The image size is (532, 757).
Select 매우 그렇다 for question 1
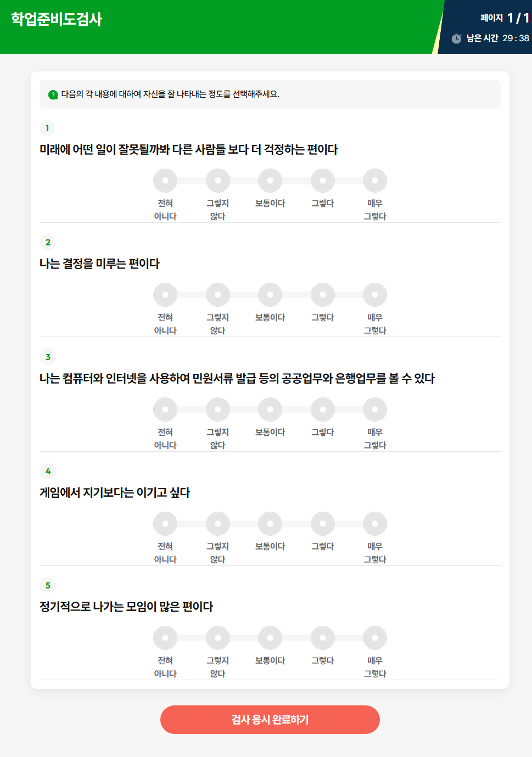(x=375, y=180)
